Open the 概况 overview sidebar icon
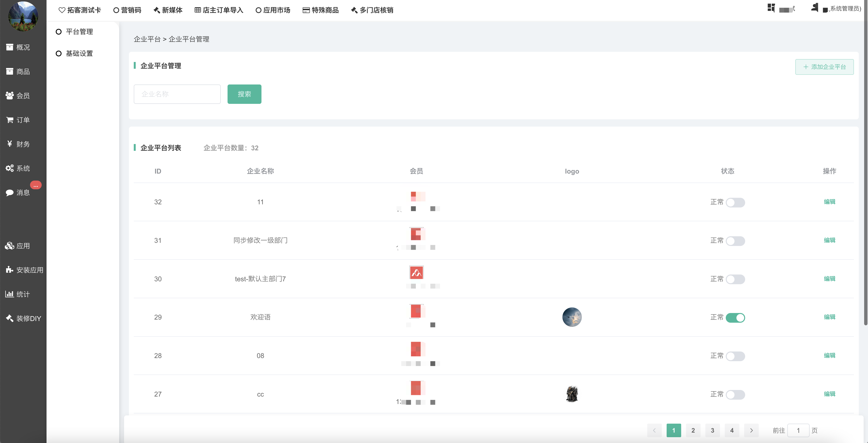868x443 pixels. 9,47
